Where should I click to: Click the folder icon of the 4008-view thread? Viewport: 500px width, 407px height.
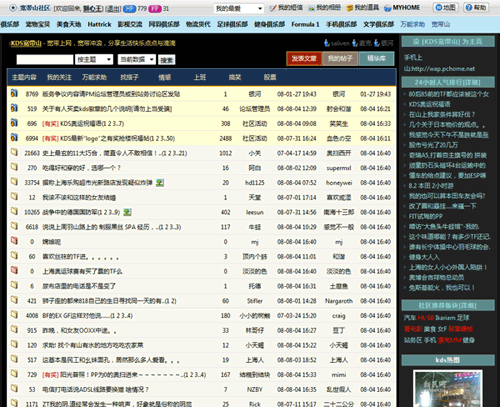pos(14,314)
